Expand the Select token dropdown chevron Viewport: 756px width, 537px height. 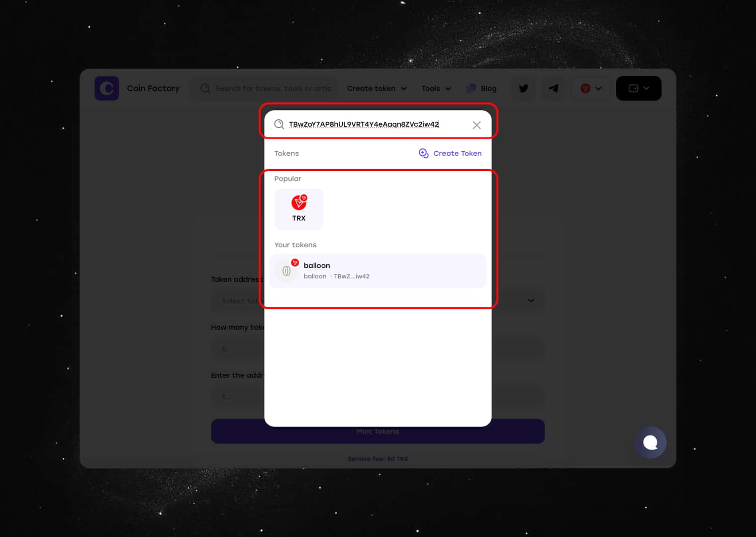[531, 300]
